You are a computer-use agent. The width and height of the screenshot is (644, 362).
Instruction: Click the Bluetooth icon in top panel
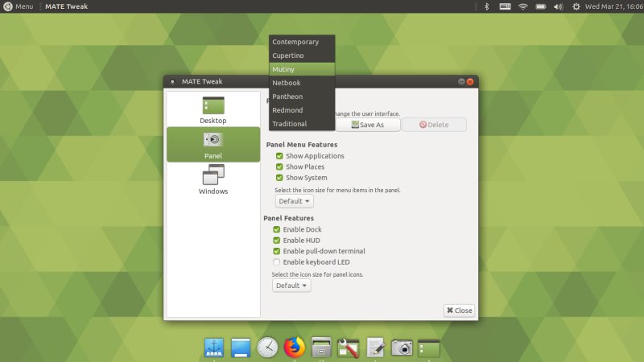[486, 6]
